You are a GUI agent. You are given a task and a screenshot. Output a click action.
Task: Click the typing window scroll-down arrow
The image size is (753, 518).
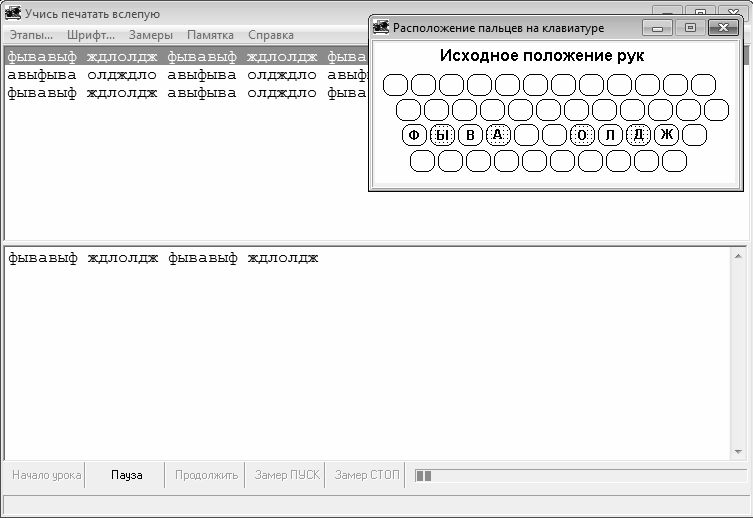point(738,452)
